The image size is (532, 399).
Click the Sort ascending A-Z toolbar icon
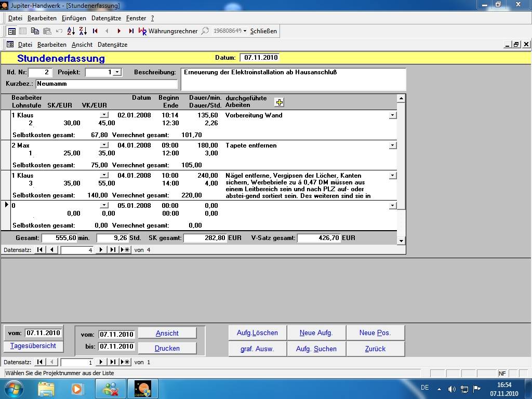tap(71, 31)
